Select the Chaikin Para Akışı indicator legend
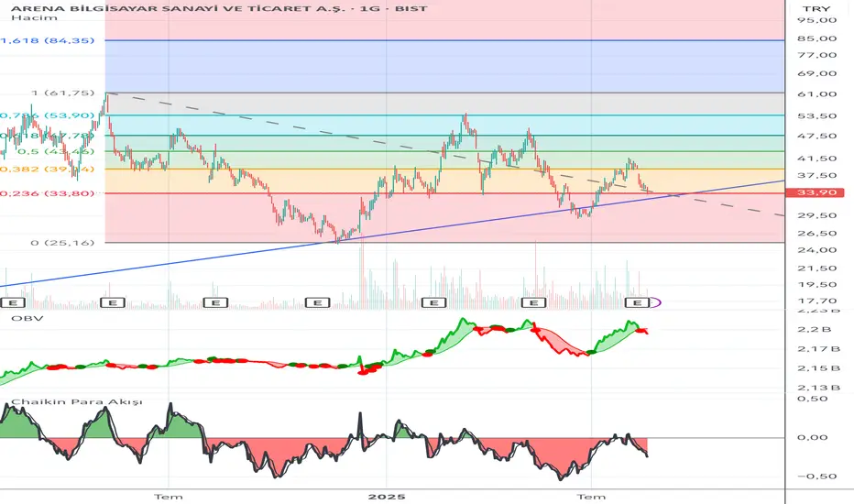Image resolution: width=854 pixels, height=504 pixels. click(77, 402)
